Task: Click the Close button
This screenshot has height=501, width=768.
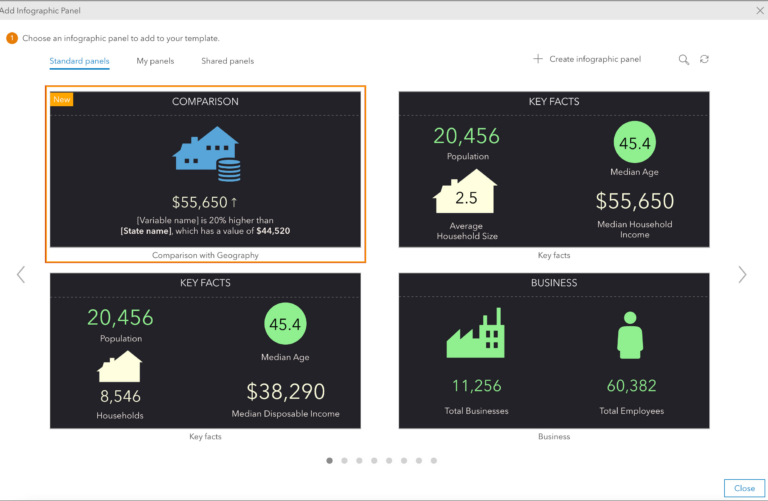Action: (744, 488)
